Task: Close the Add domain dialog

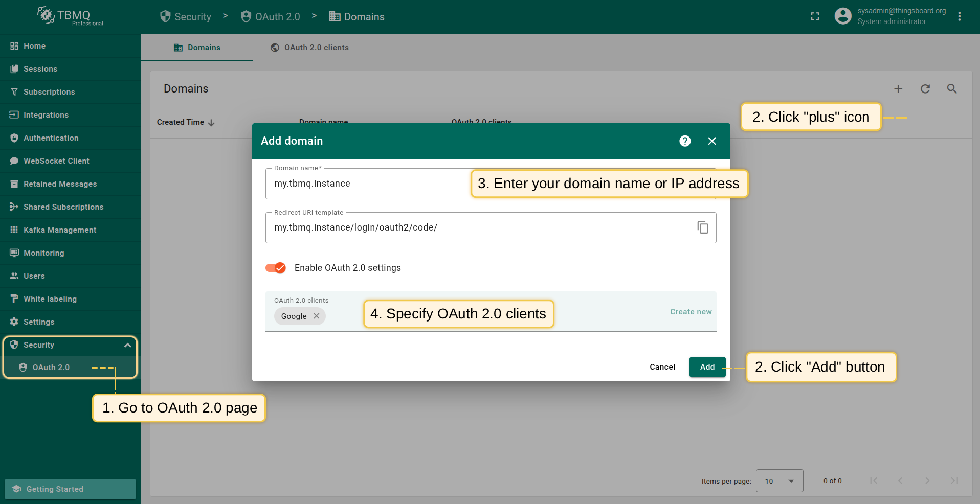Action: (x=712, y=141)
